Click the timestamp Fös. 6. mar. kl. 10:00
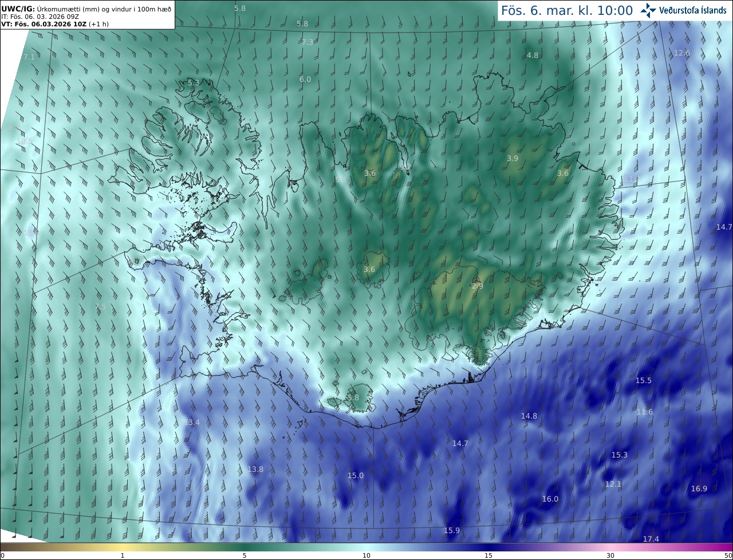This screenshot has width=733, height=560. 567,10
